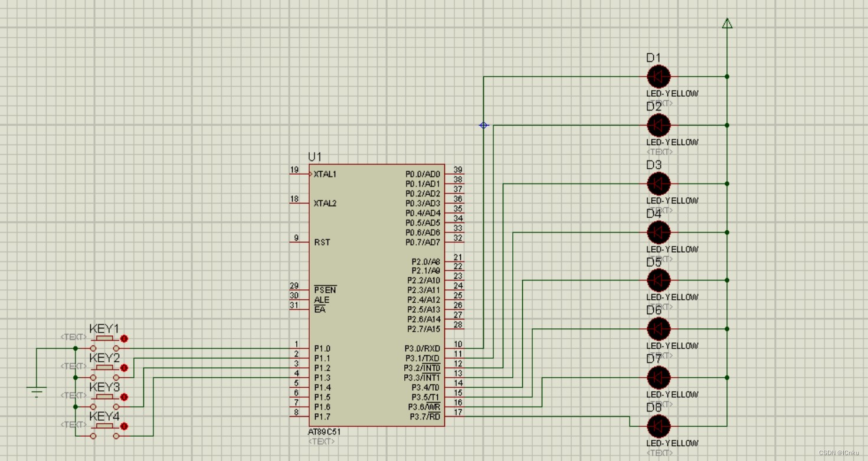Click the P3.7/RD pin label
The image size is (868, 461).
[x=425, y=416]
